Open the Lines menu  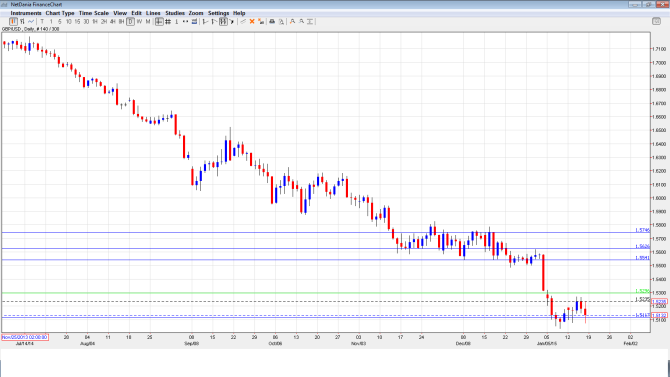coord(153,13)
